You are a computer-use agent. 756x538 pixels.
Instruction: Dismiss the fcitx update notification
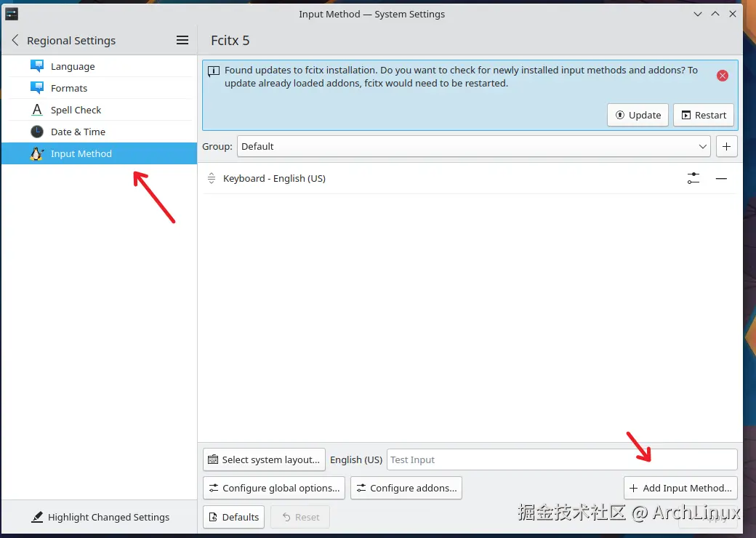click(723, 76)
